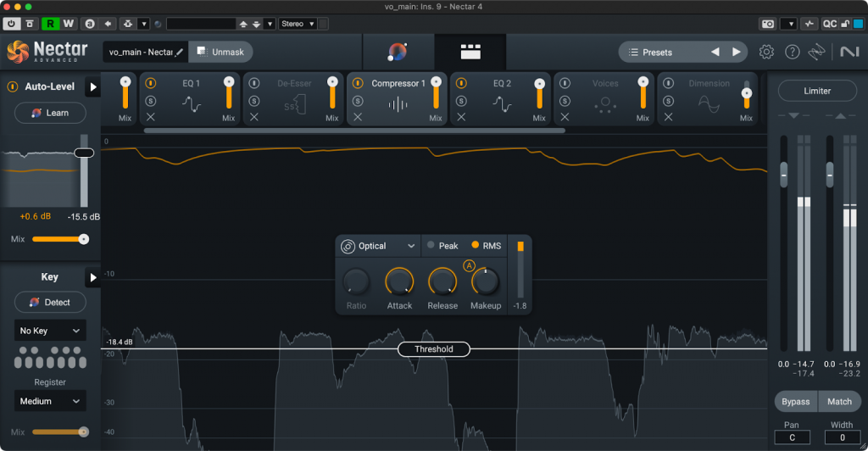Open the Nectar settings gear

(766, 53)
